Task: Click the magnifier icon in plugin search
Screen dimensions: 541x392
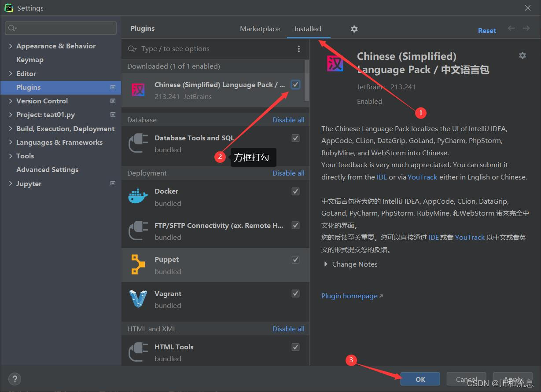Action: pos(132,49)
